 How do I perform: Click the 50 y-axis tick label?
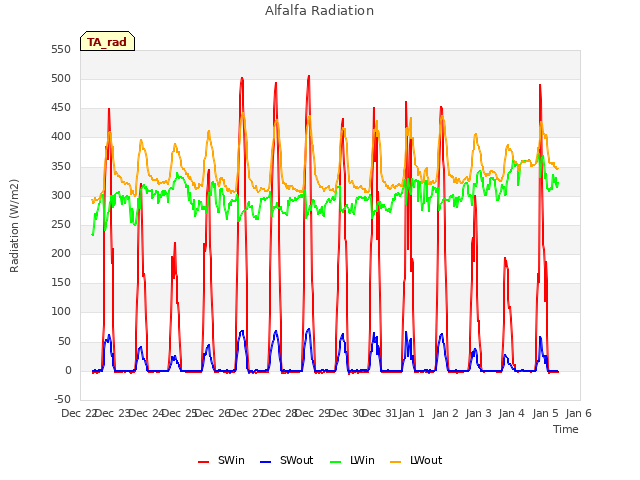point(64,341)
